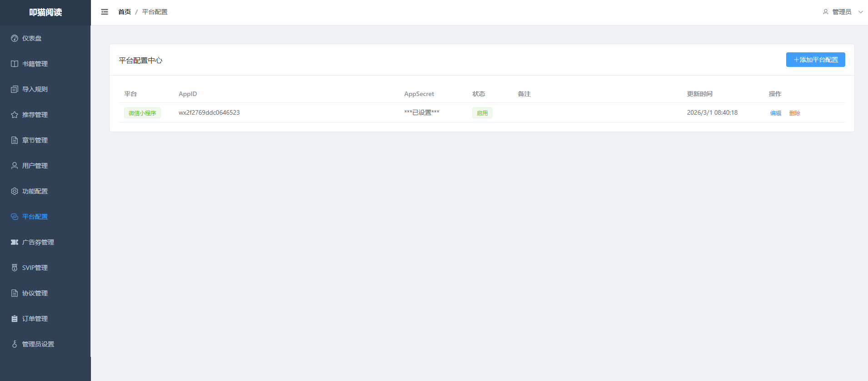Click the ticket icon for 广告券管理
868x381 pixels.
[x=15, y=242]
